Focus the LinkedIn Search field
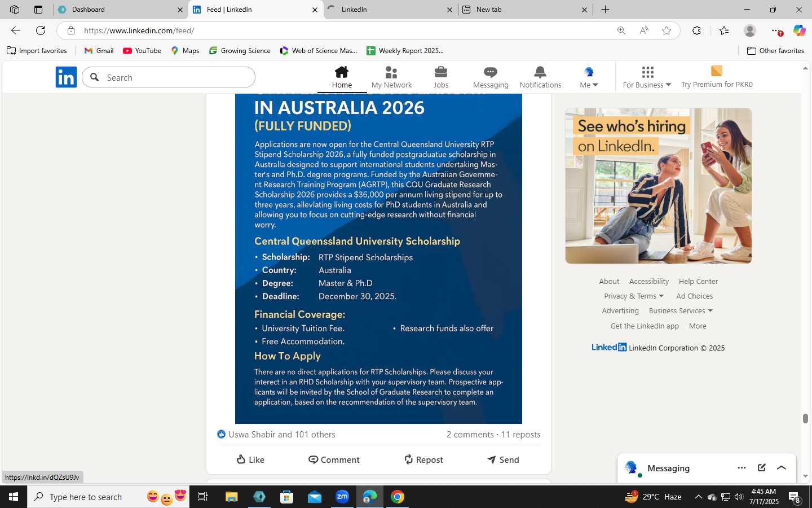 (169, 77)
